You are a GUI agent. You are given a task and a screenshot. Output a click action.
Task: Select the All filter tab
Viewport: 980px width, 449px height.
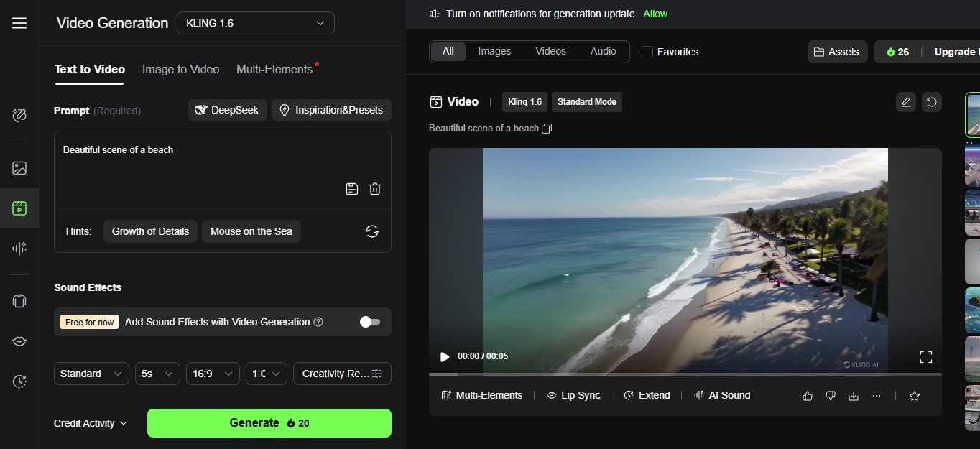(448, 52)
